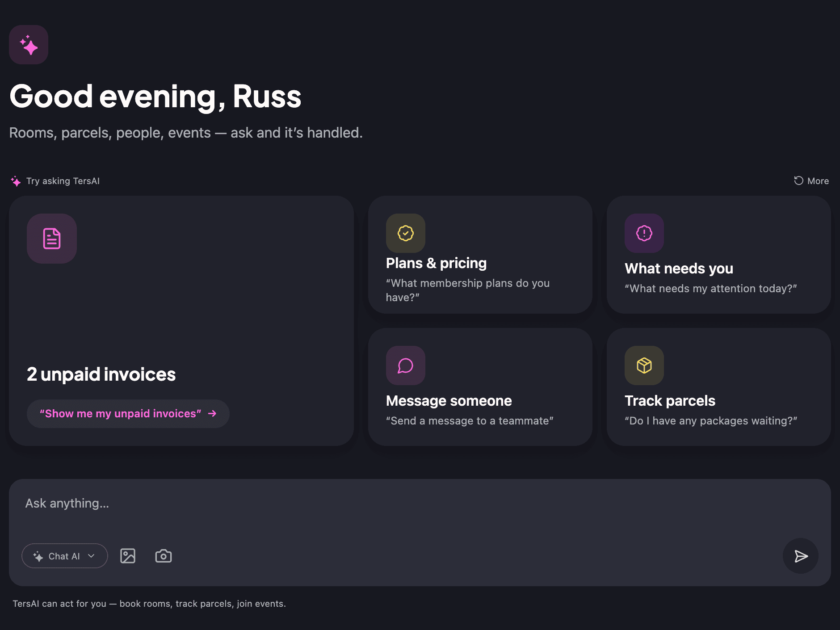Viewport: 840px width, 630px height.
Task: Focus the Ask anything input field
Action: point(420,504)
